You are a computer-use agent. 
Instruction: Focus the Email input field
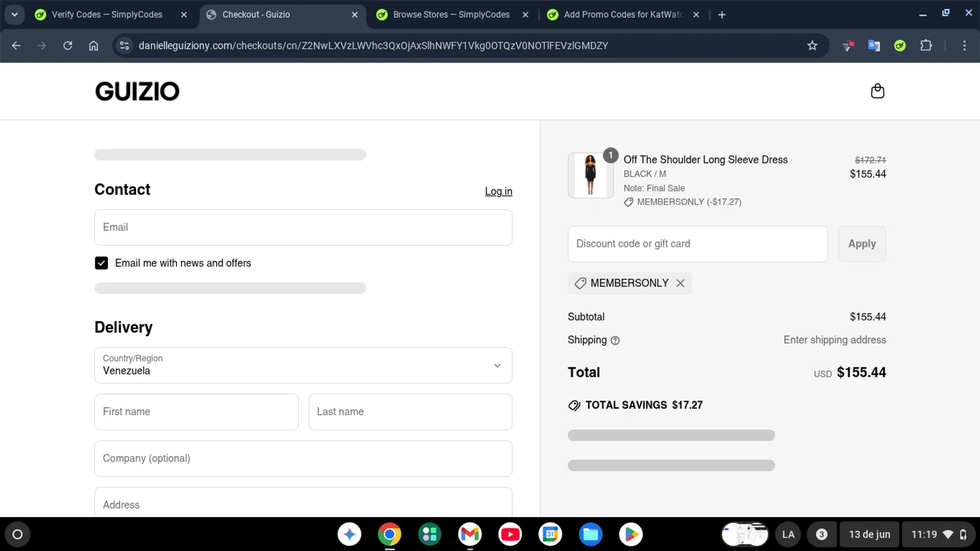click(303, 227)
